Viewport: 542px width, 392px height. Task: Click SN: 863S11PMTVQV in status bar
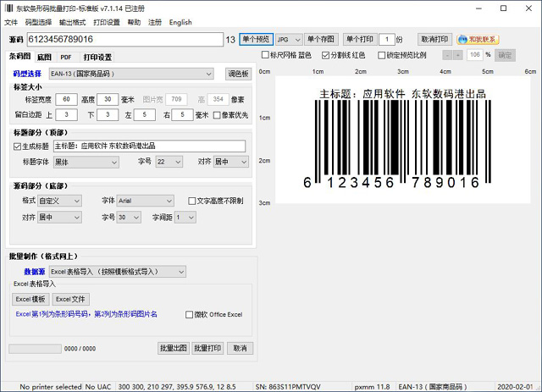click(288, 387)
